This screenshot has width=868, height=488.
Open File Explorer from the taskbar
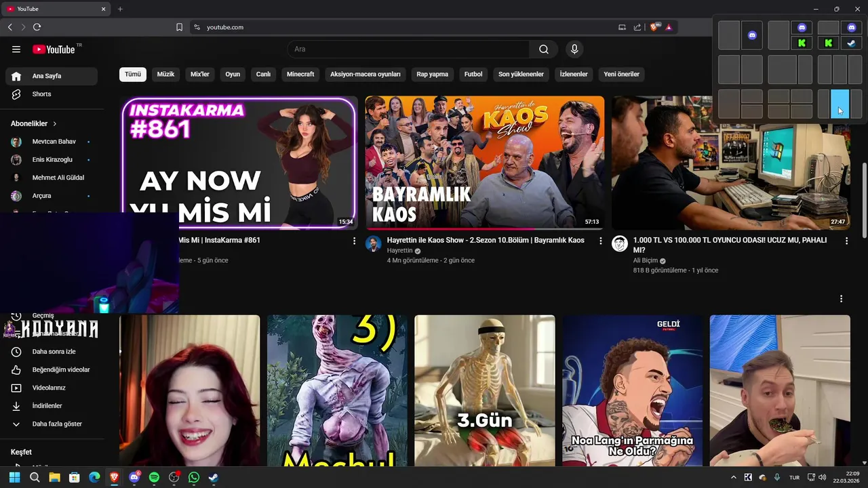click(x=54, y=477)
